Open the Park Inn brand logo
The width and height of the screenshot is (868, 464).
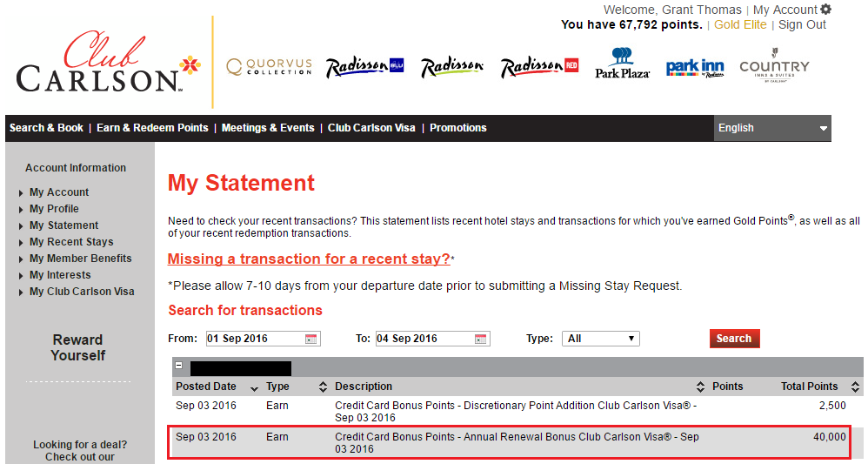pyautogui.click(x=695, y=68)
